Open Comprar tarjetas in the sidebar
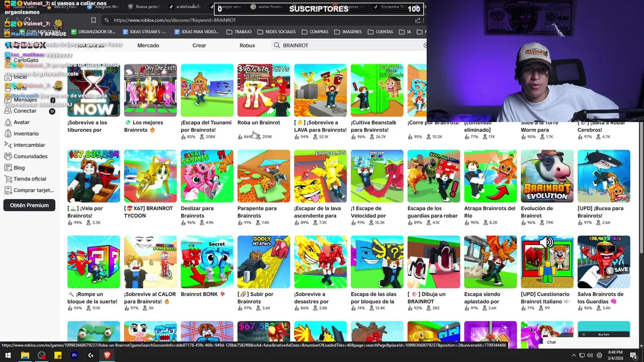Viewport: 644px width, 362px height. [34, 190]
